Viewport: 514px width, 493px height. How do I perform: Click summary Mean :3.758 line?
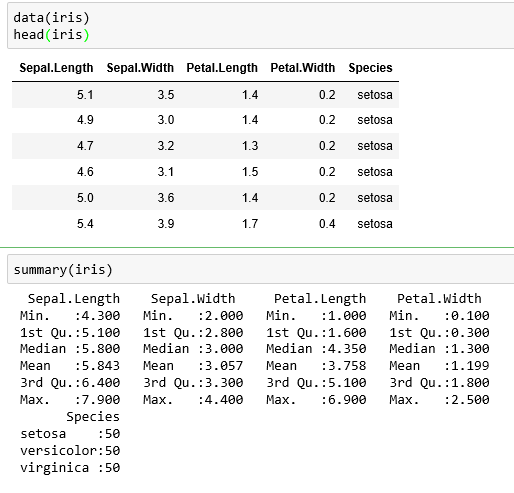(x=316, y=366)
